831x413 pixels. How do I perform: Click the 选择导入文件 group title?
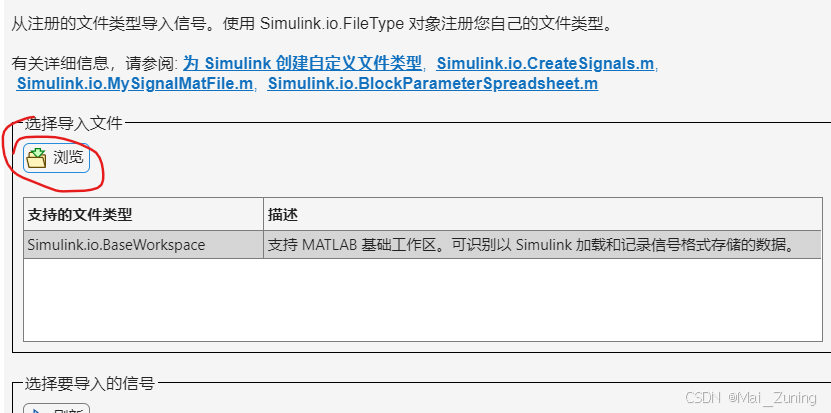click(x=74, y=124)
